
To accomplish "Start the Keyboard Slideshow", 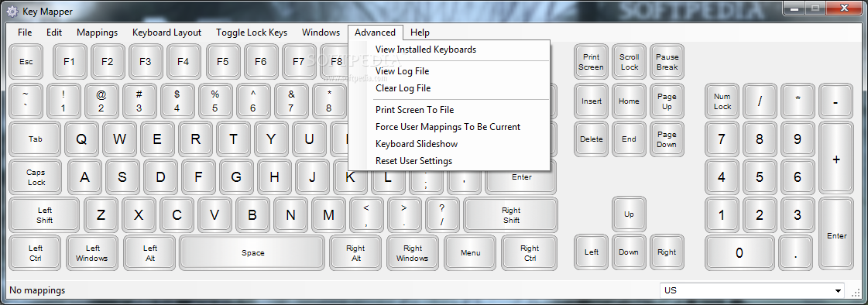I will click(x=449, y=145).
